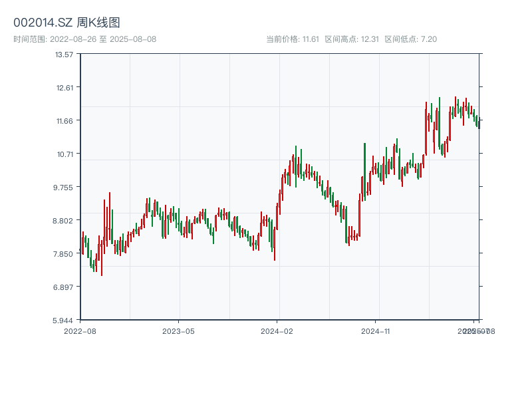
Task: Click the 2024-02 x-axis date label
Action: tap(277, 331)
